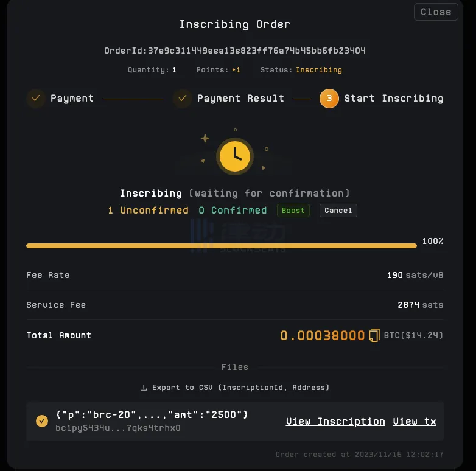Copy the total BTC amount icon
Viewport: 476px width, 471px height.
click(374, 335)
